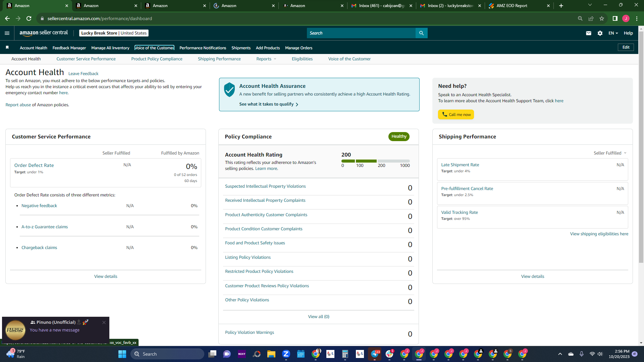The image size is (644, 362).
Task: Click the Leave Feedback link
Action: tap(83, 74)
